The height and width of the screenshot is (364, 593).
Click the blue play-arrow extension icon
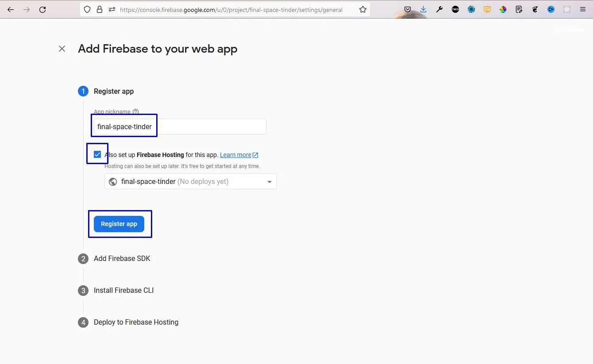click(x=551, y=9)
